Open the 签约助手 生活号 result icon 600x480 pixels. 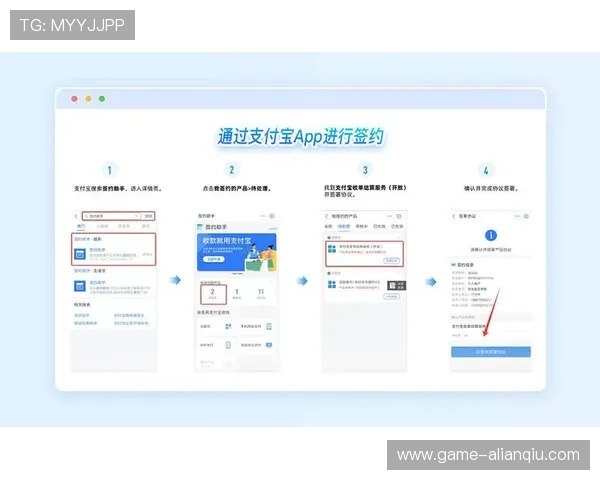point(80,286)
